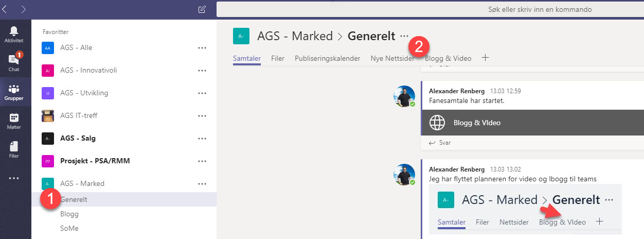The height and width of the screenshot is (239, 644).
Task: Switch to the Filer tab
Action: coord(278,58)
